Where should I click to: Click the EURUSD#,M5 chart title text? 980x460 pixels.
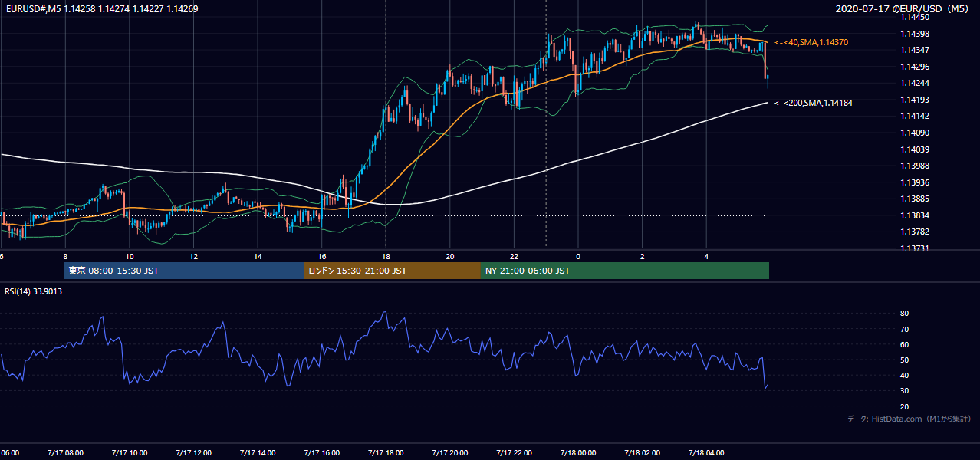tap(102, 8)
